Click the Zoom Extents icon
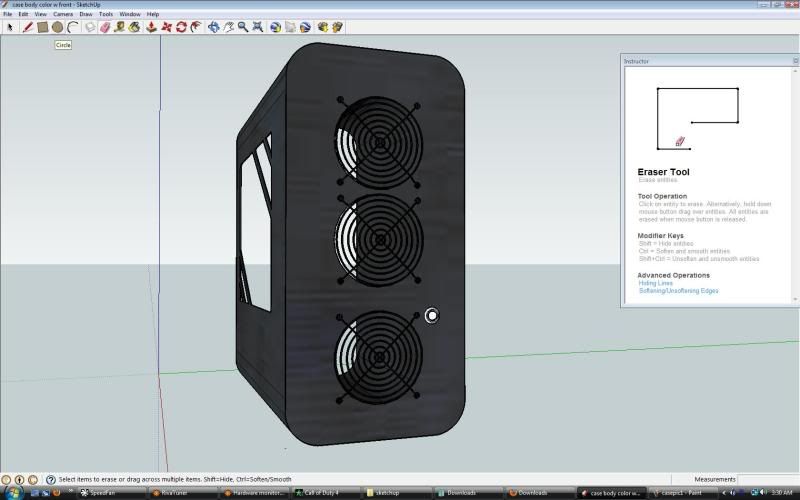Viewport: 800px width, 500px height. [258, 27]
